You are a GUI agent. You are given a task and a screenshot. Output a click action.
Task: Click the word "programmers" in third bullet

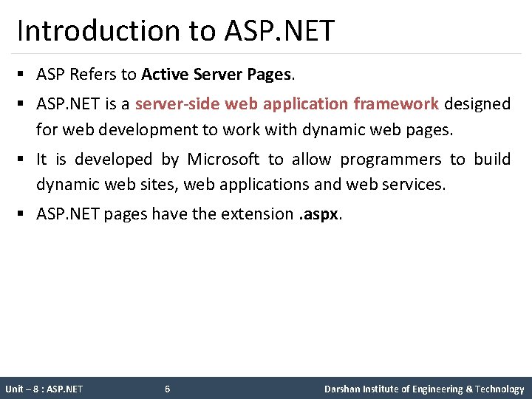pyautogui.click(x=391, y=160)
